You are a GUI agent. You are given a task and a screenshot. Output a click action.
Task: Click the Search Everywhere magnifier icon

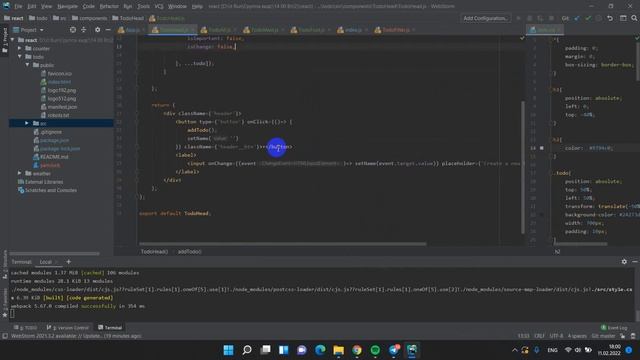[634, 18]
